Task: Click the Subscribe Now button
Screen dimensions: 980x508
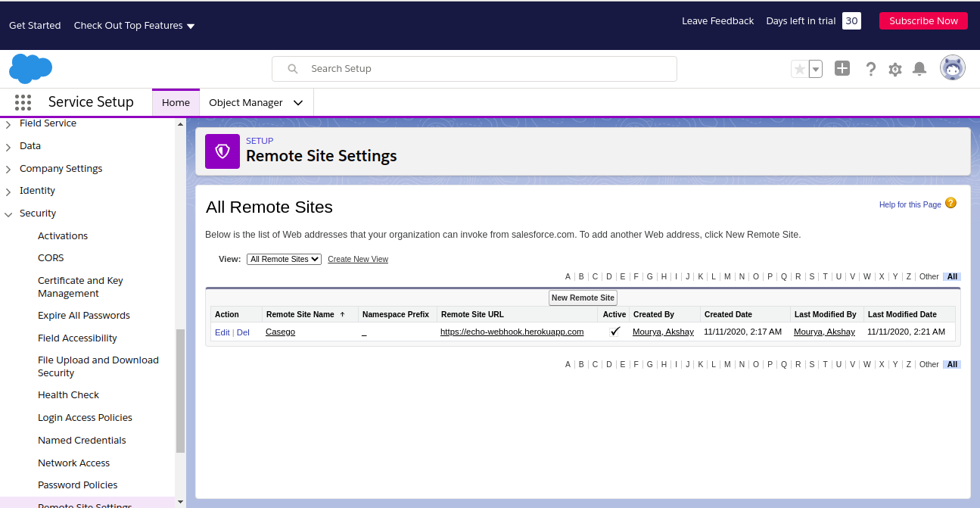Action: tap(923, 21)
